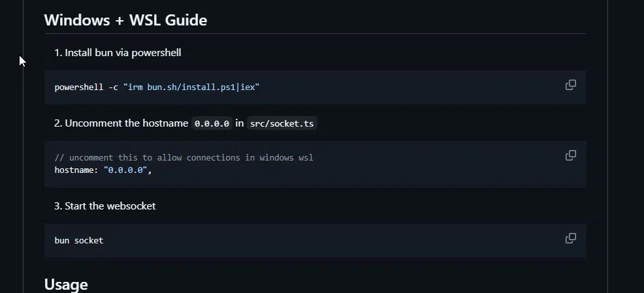Click the inline src/socket.ts code label
The image size is (644, 293).
[x=282, y=123]
